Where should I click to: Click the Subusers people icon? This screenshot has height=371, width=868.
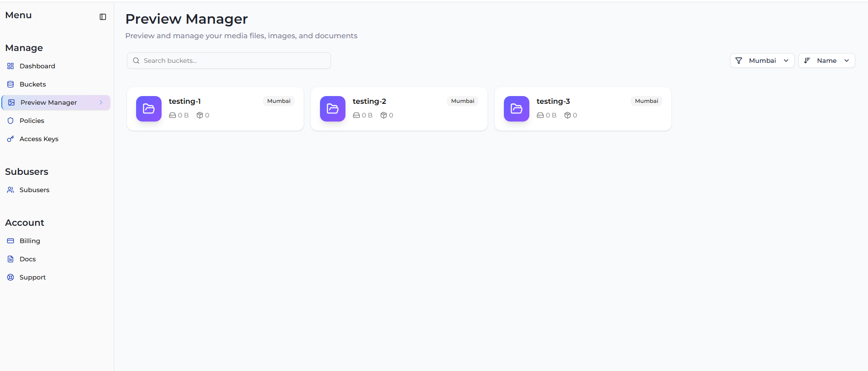[x=10, y=190]
